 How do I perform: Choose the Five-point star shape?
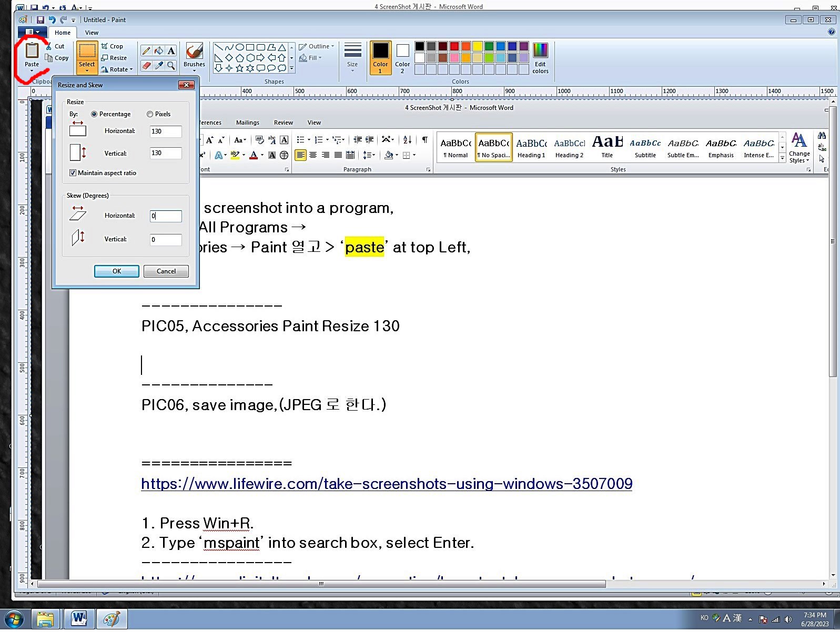pos(240,68)
